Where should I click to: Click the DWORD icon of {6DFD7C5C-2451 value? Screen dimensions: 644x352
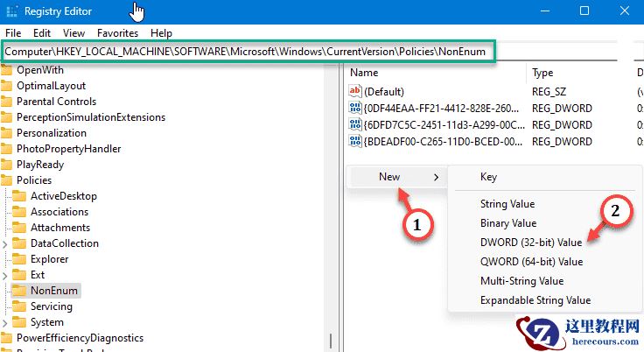pos(355,124)
